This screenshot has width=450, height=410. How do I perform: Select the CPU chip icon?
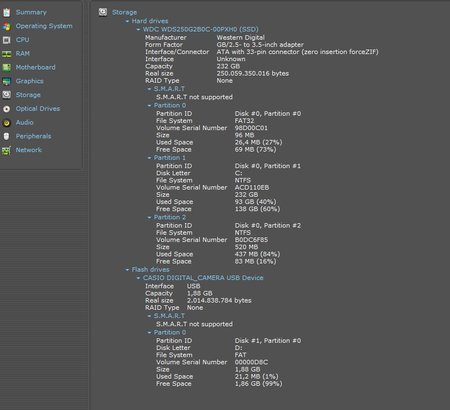(x=7, y=40)
